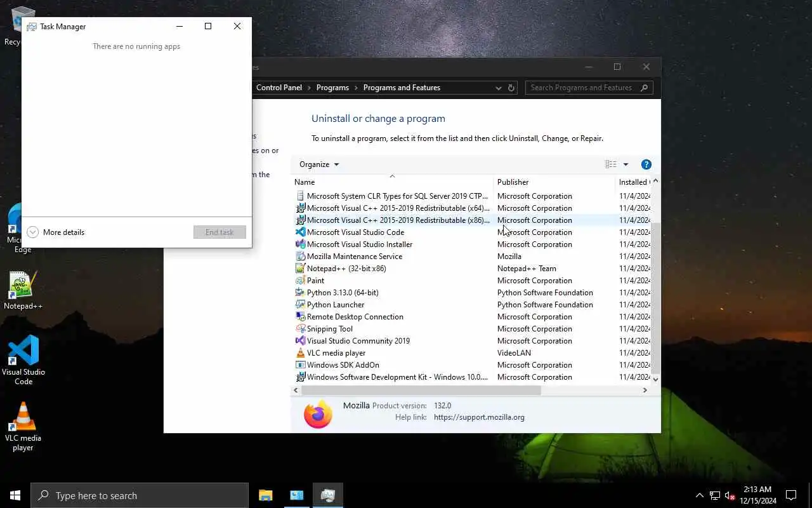Click the horizontal scrollbar thumb in list

coord(421,391)
